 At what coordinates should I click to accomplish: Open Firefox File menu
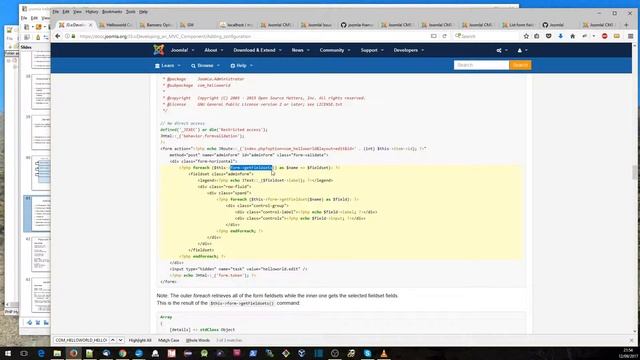[x=56, y=12]
